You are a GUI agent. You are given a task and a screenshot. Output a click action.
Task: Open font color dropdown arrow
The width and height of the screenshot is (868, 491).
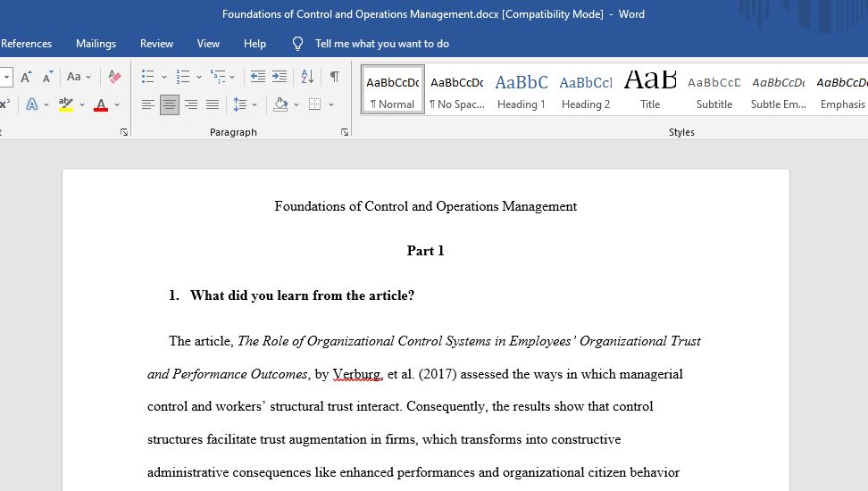tap(117, 104)
